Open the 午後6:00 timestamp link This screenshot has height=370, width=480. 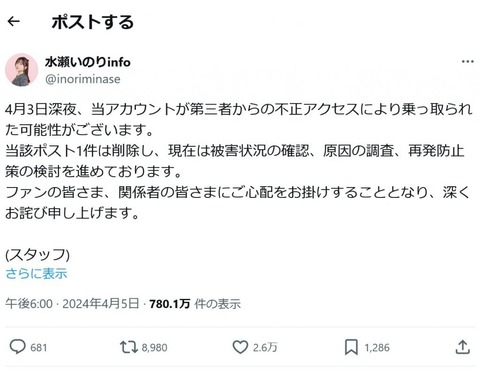pyautogui.click(x=29, y=304)
